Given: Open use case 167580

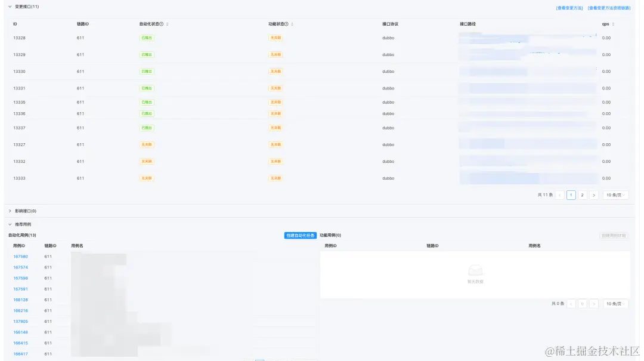Looking at the screenshot, I should point(20,257).
